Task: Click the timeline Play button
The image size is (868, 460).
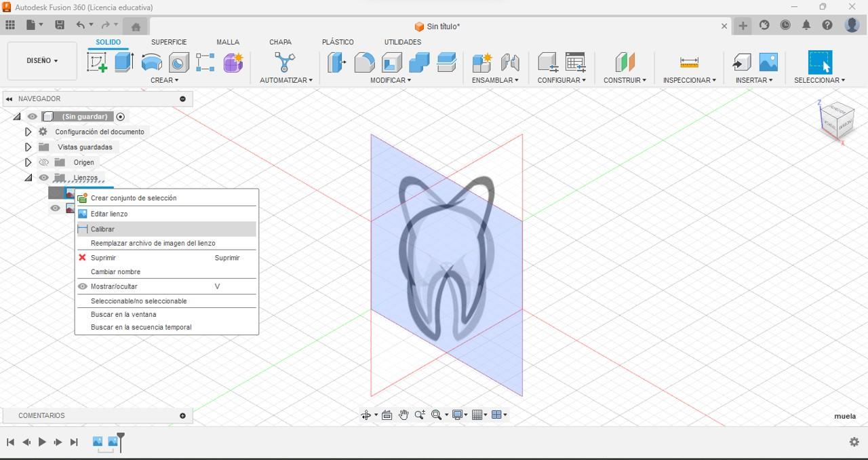Action: pos(42,442)
